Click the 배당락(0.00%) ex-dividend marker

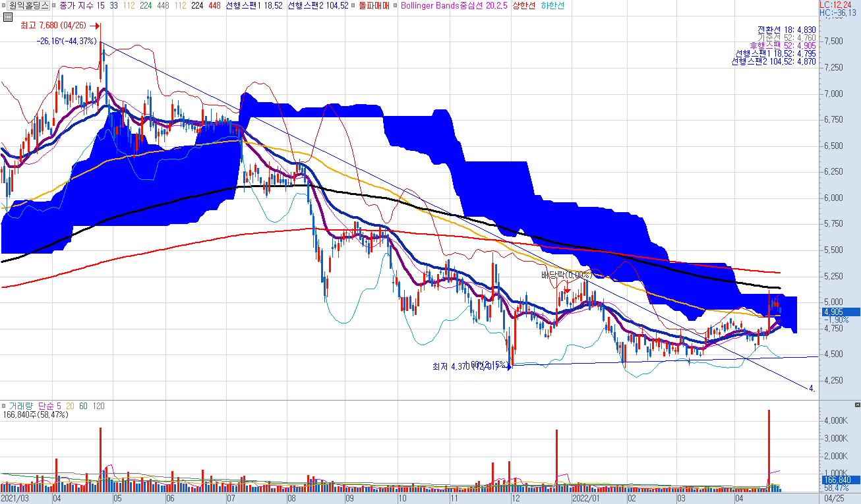[566, 275]
